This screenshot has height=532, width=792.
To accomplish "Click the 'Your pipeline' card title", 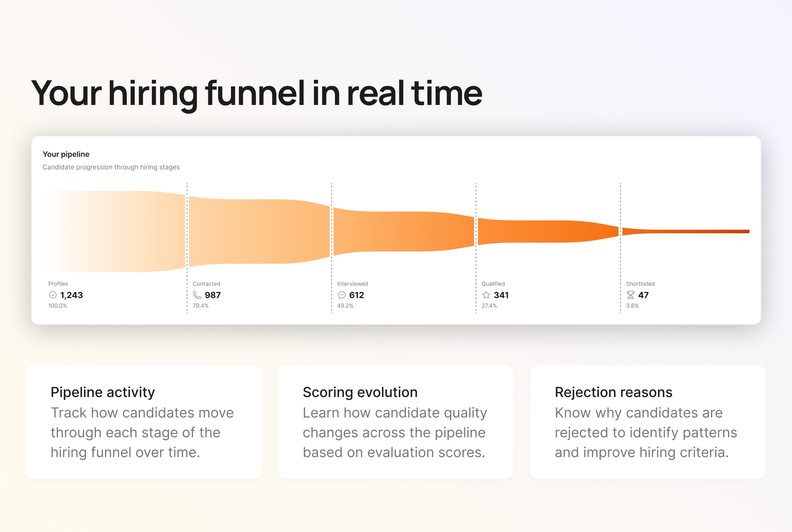I will pos(66,154).
